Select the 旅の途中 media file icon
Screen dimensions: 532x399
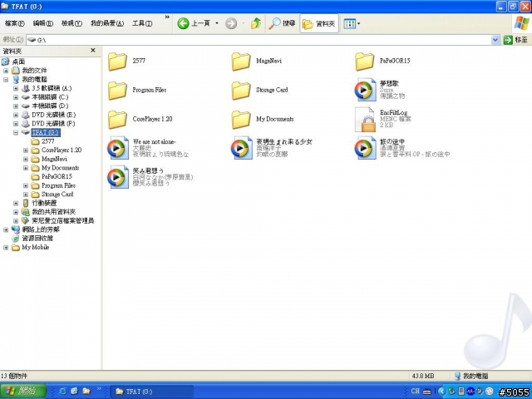click(x=365, y=148)
